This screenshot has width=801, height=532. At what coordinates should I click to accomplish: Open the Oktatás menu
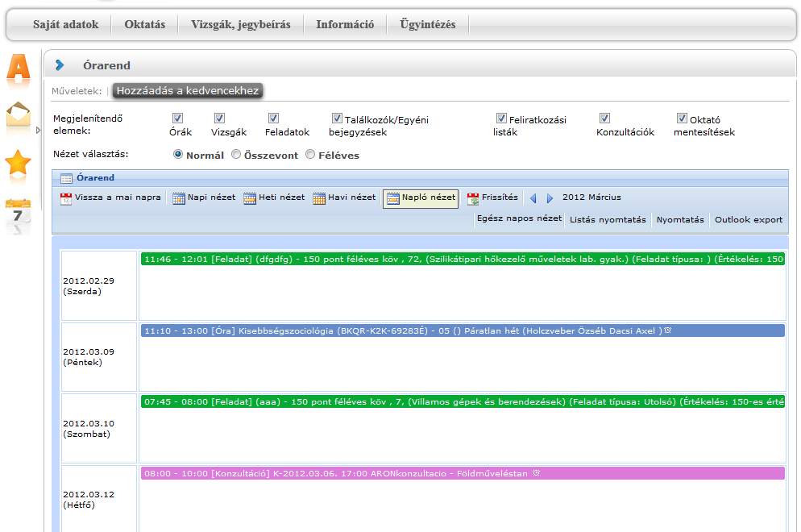145,24
